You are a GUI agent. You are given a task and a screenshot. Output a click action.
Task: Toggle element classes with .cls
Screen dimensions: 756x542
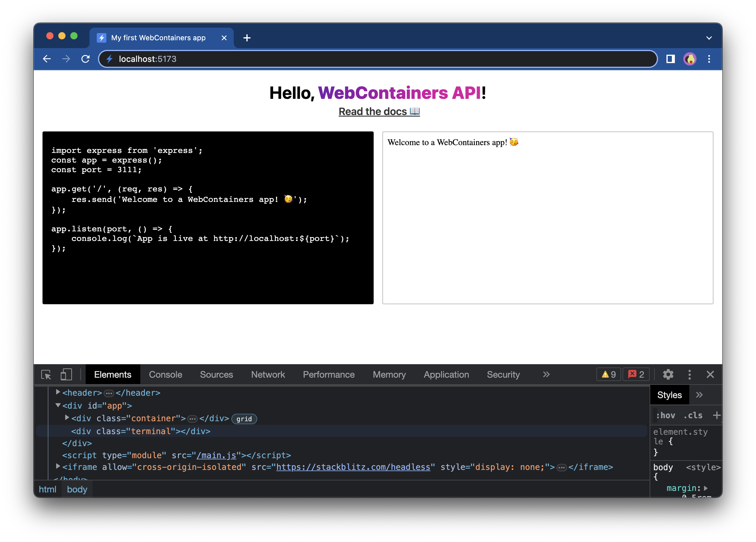click(x=692, y=415)
